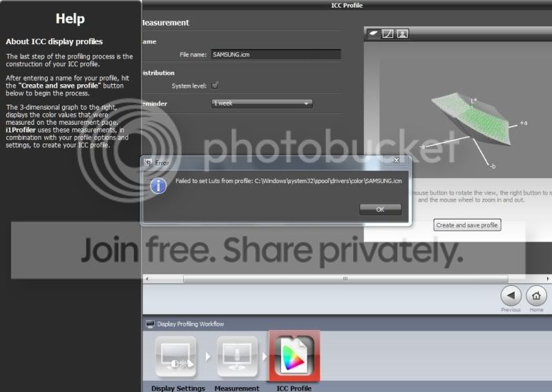Click the Display Profiling Workflow header
The image size is (552, 392).
point(190,324)
